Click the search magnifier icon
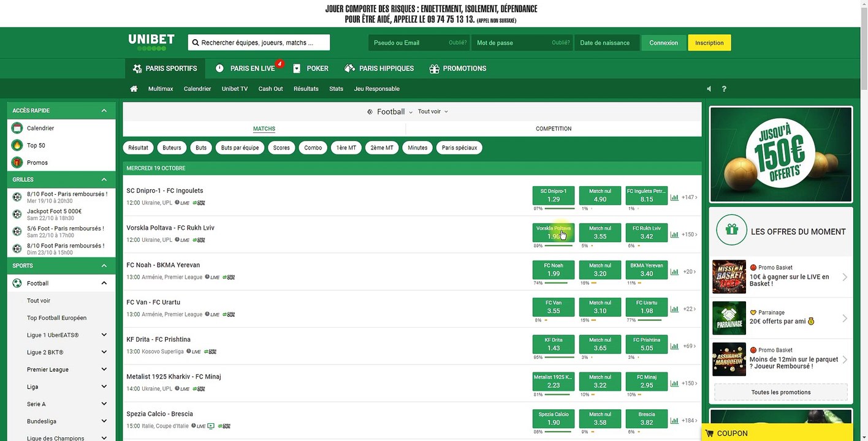This screenshot has height=441, width=868. point(196,43)
